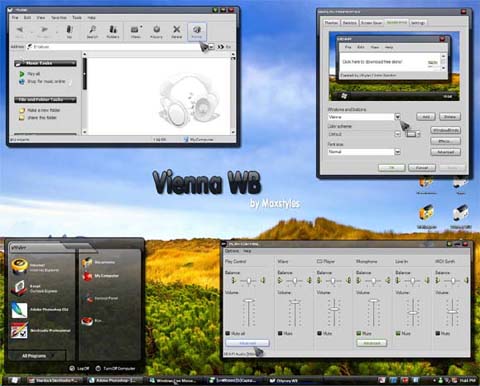This screenshot has width=480, height=386.
Task: Open My Computer from Start menu
Action: pos(100,276)
